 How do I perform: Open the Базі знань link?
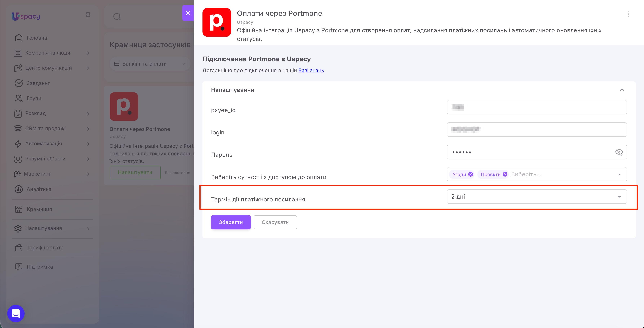[311, 70]
